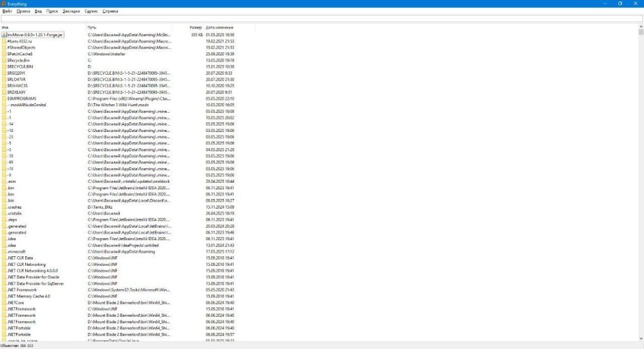The image size is (644, 349).
Task: Click the folder icon beside .cristalix
Action: coord(4,214)
